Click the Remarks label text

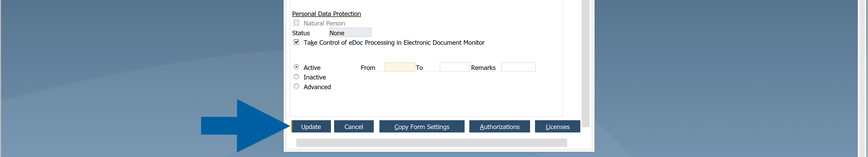[x=483, y=68]
